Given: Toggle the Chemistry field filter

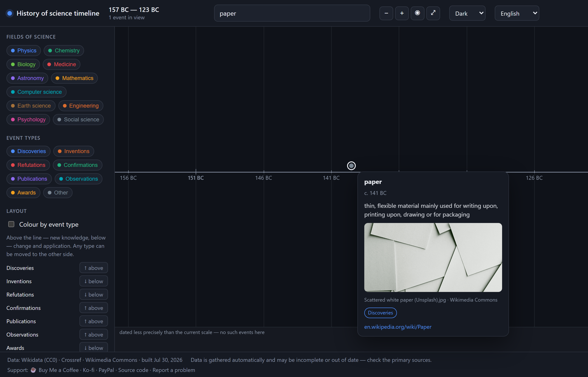Looking at the screenshot, I should tap(64, 50).
